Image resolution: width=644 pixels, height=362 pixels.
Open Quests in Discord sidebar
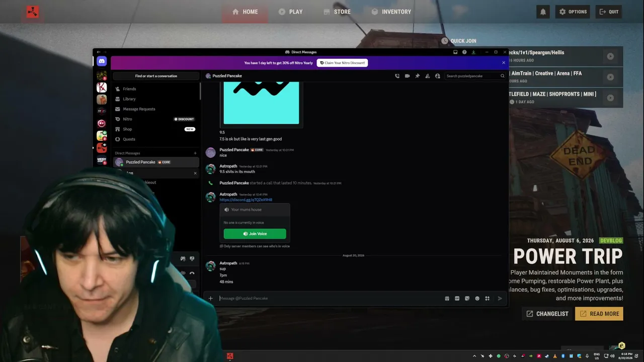pyautogui.click(x=156, y=139)
